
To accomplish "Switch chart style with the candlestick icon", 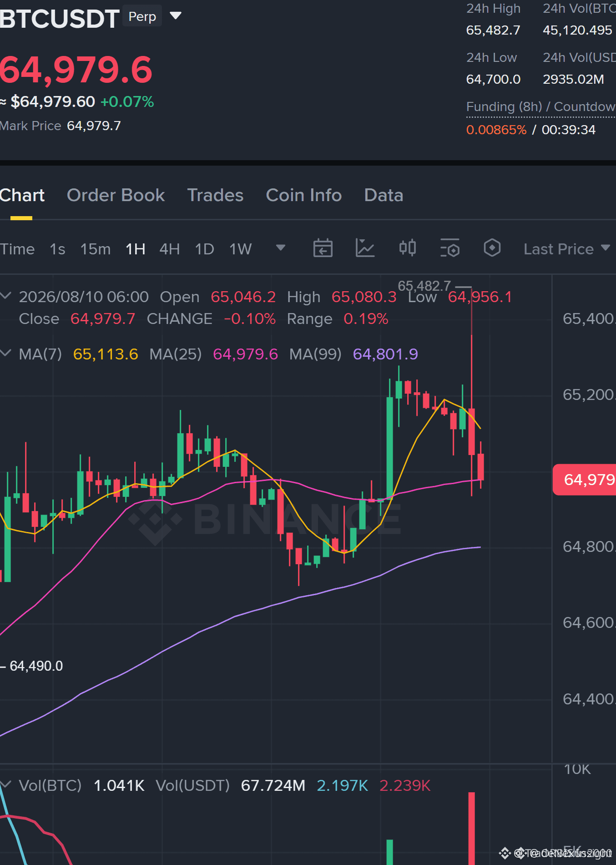I will (x=407, y=248).
